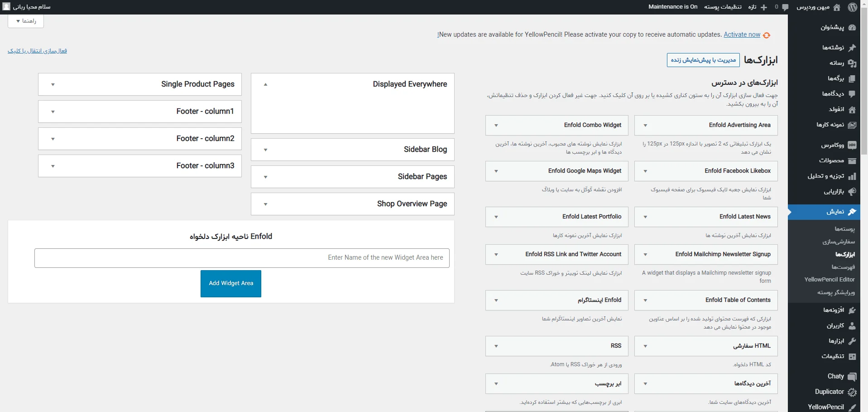
Task: Expand the Shop Overview Page widget area
Action: (266, 204)
